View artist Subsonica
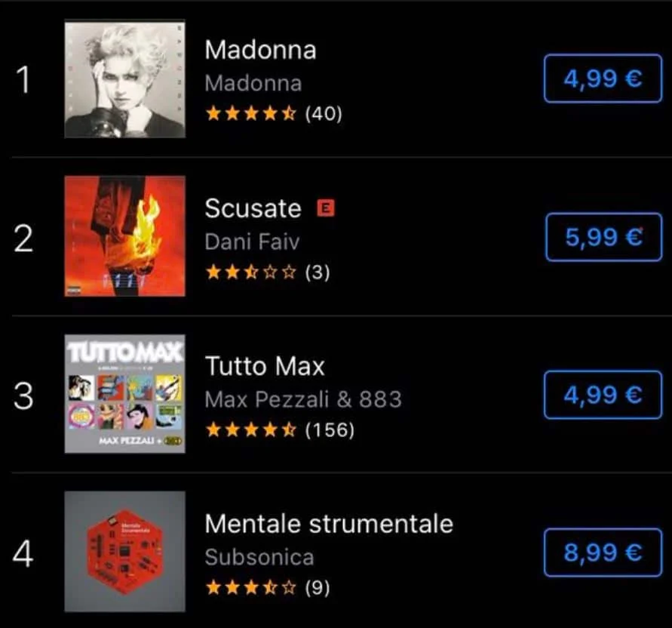 tap(259, 557)
